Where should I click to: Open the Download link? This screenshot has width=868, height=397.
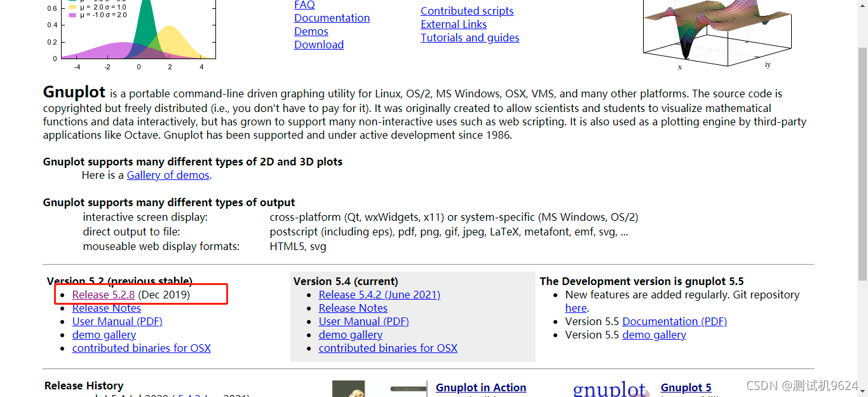coord(319,45)
